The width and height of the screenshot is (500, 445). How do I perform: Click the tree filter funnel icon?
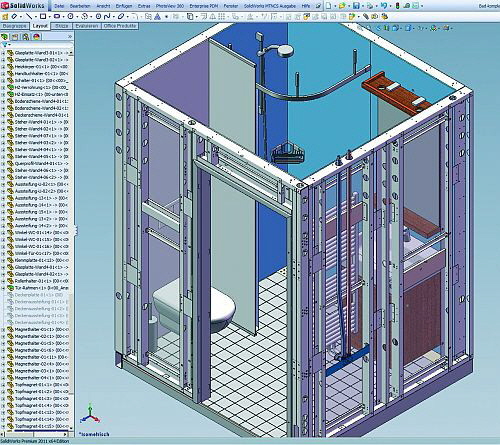coord(5,45)
